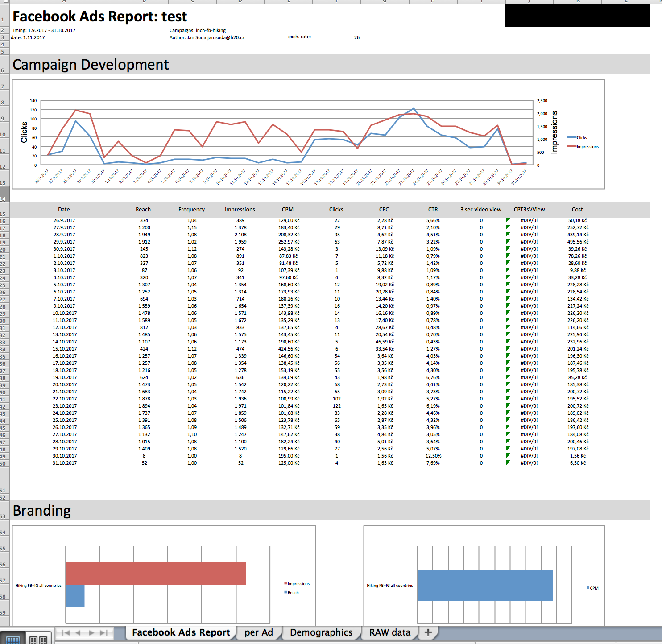This screenshot has height=644, width=662.
Task: Open the per Ad sheet tab
Action: 259,632
